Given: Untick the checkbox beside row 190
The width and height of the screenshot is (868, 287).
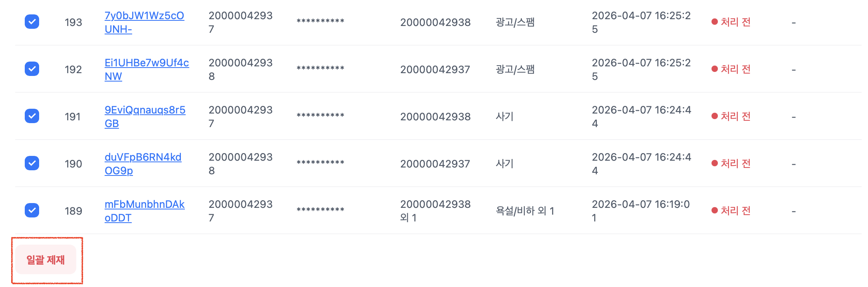Looking at the screenshot, I should pos(32,163).
